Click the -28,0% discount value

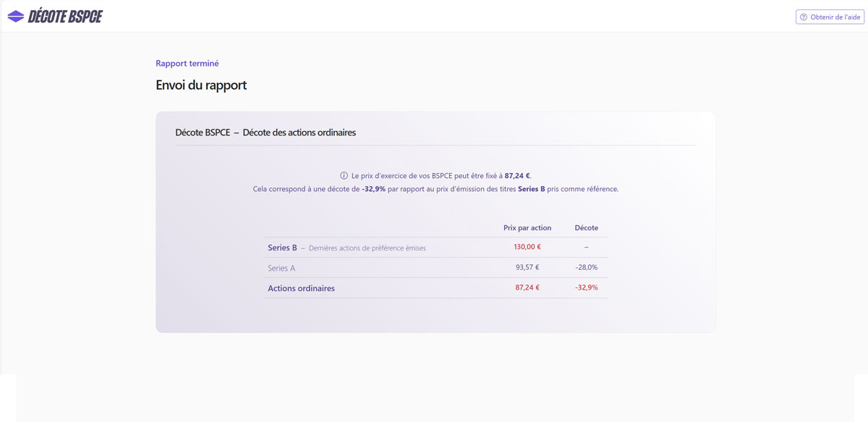587,267
